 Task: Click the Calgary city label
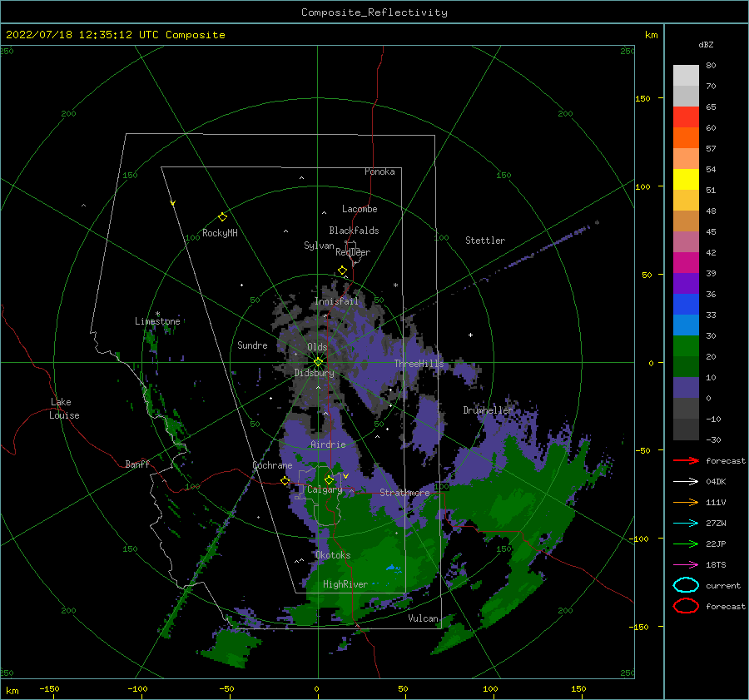[325, 489]
